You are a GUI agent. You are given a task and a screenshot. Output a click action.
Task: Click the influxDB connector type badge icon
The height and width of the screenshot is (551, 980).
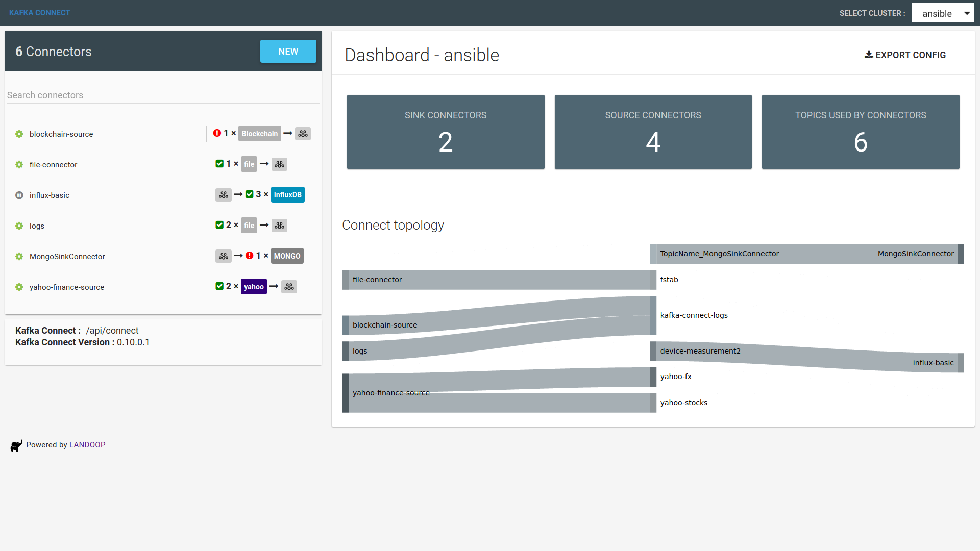coord(287,194)
